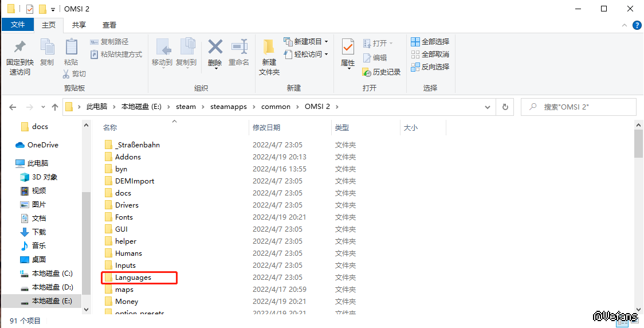Select the Humans folder
644x328 pixels.
coord(128,253)
